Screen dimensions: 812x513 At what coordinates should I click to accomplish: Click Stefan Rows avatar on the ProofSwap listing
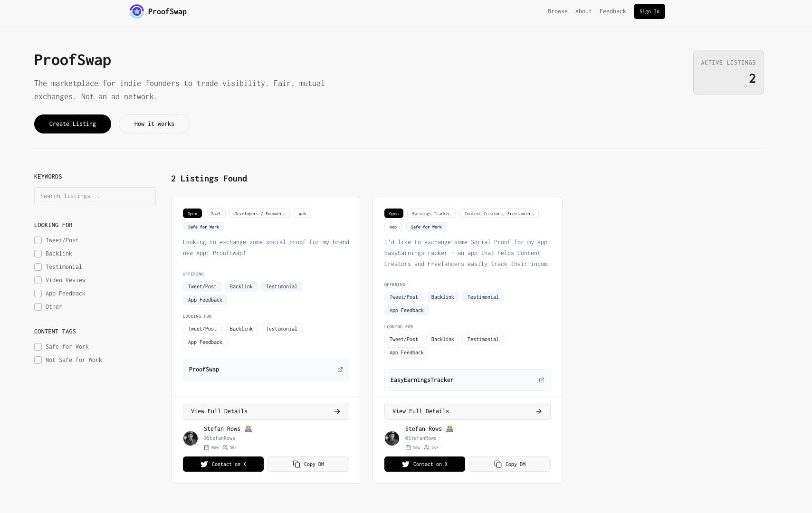190,438
